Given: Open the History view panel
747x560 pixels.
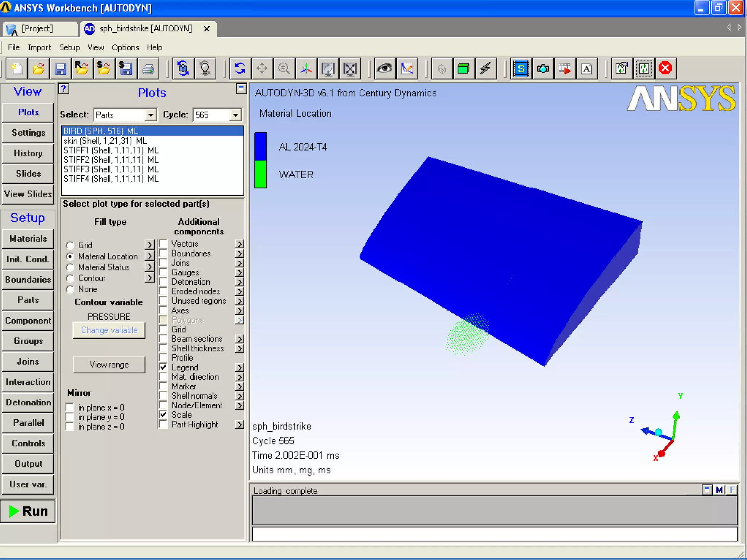Looking at the screenshot, I should coord(28,153).
